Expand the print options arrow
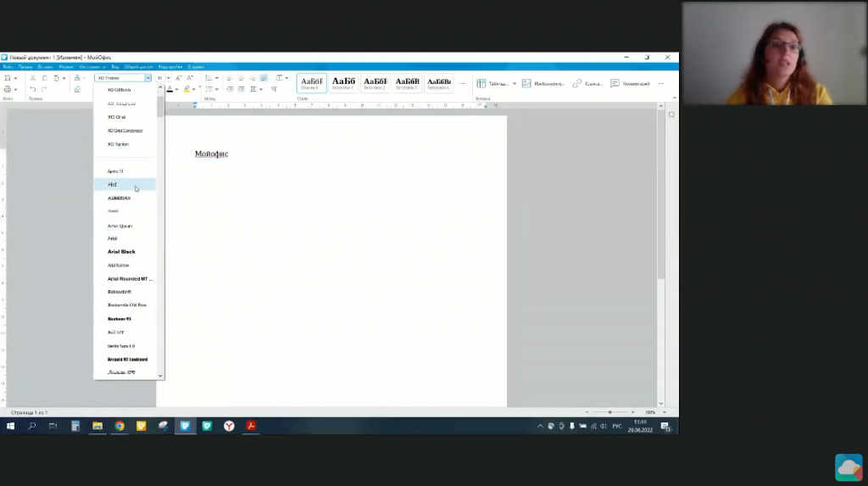Image resolution: width=868 pixels, height=486 pixels. (15, 89)
